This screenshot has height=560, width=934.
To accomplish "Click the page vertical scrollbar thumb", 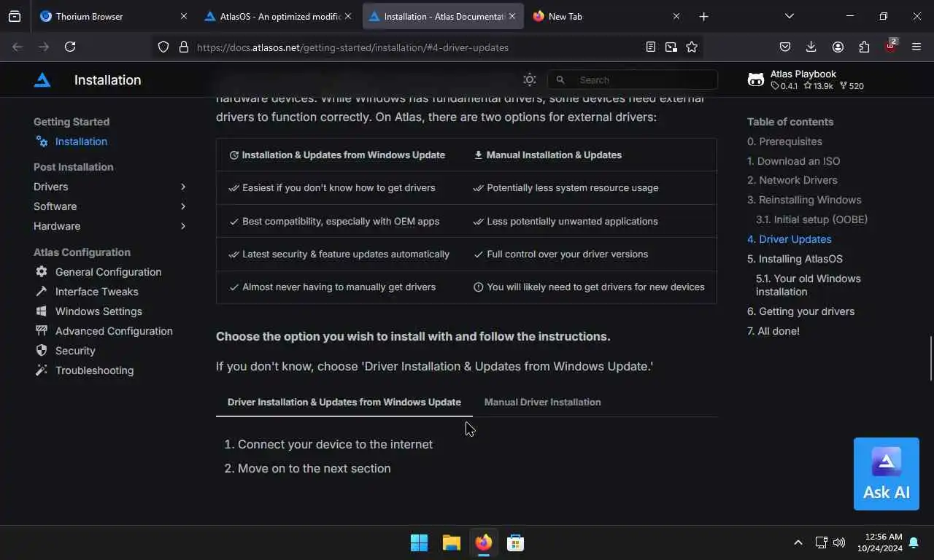I will [x=930, y=359].
